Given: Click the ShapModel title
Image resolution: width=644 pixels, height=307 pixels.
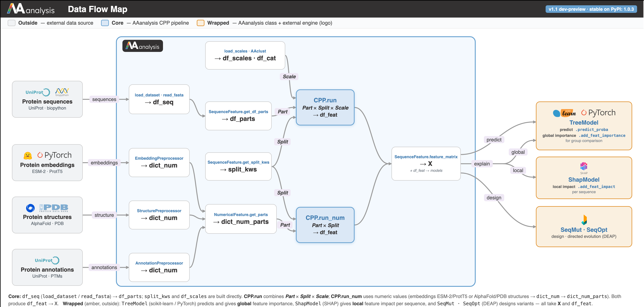Looking at the screenshot, I should [584, 179].
